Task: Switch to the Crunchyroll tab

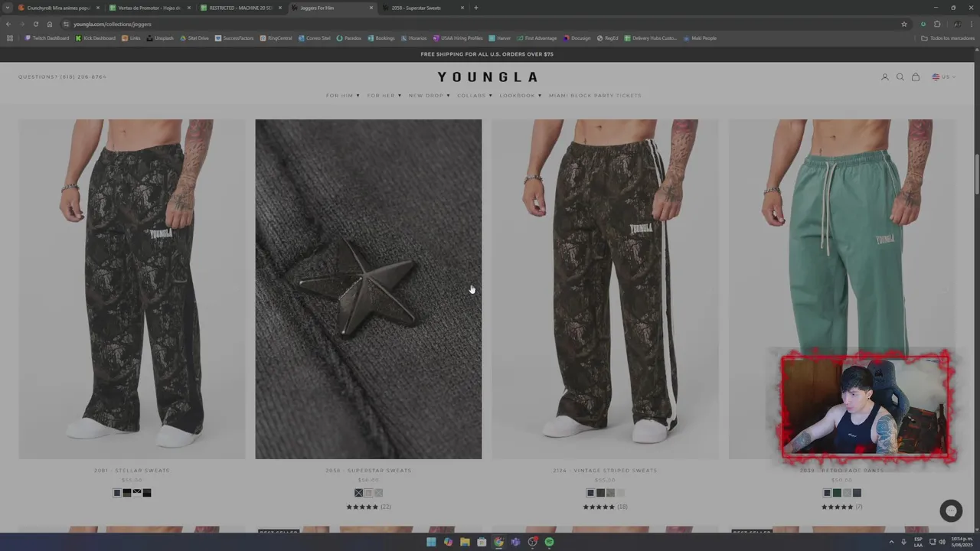Action: tap(57, 8)
